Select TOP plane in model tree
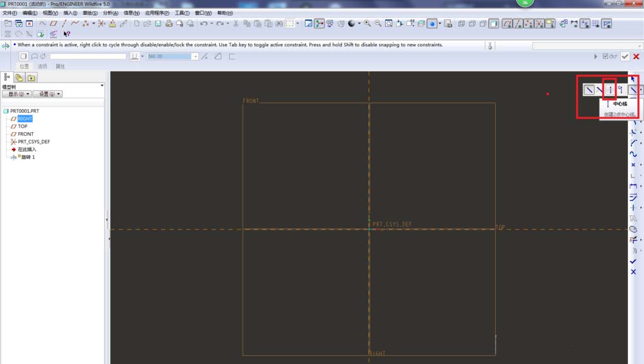 point(23,126)
